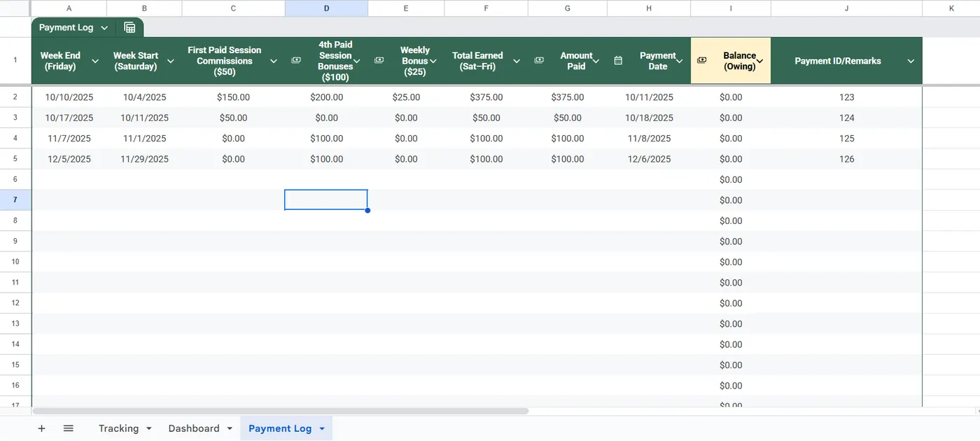This screenshot has width=980, height=441.
Task: Click cell with date 12/5/2025
Action: (69, 159)
